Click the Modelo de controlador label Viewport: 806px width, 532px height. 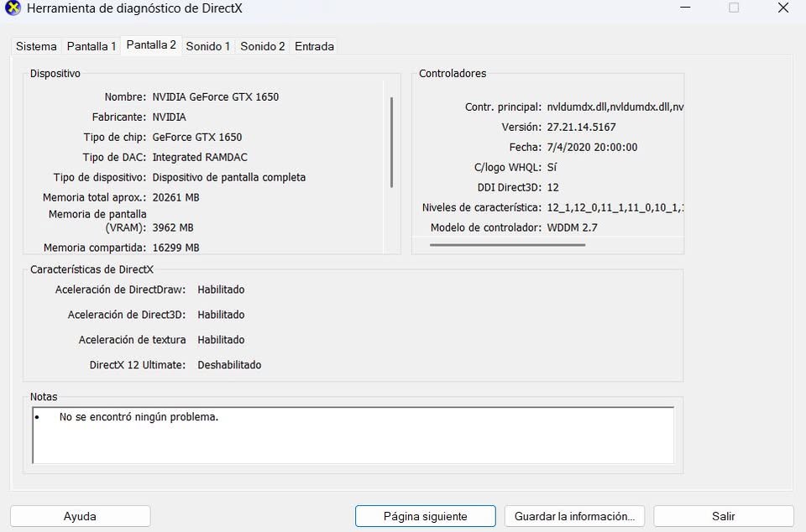point(486,227)
